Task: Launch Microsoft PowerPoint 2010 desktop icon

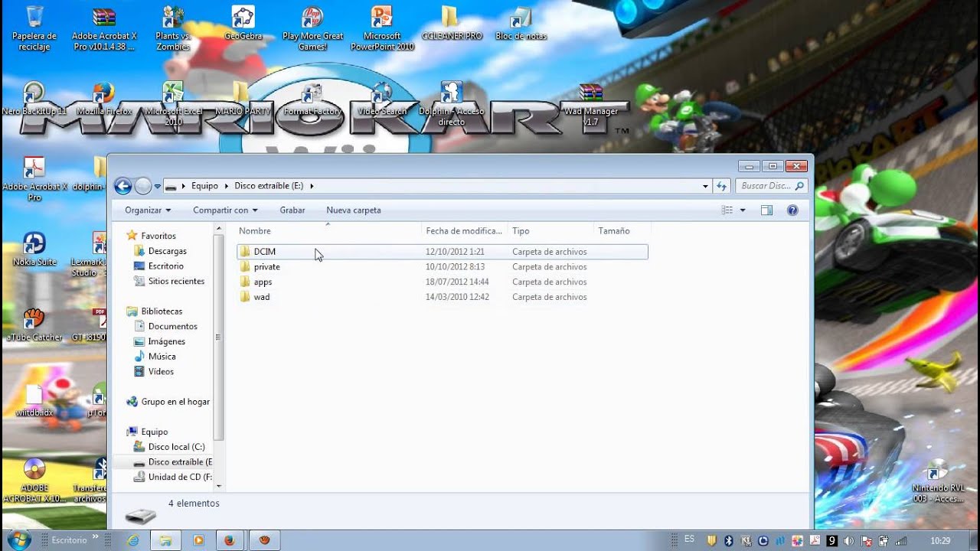Action: 382,28
